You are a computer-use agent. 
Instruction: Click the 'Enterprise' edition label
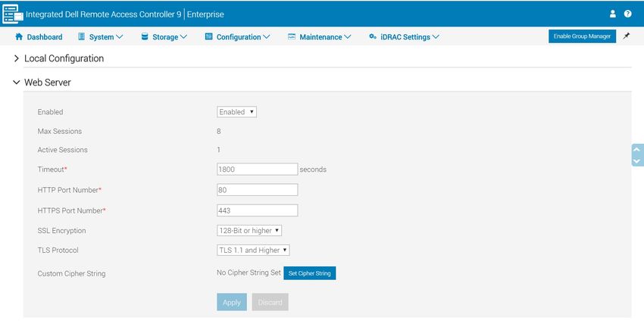coord(205,14)
